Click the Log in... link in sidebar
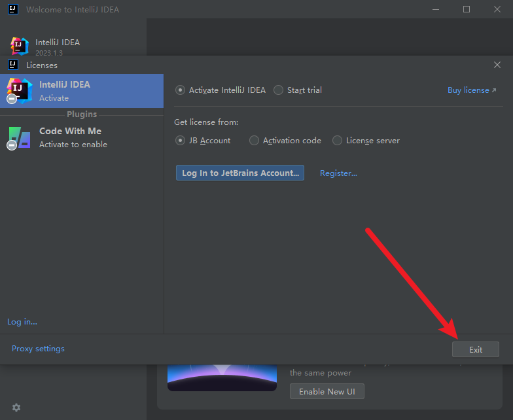The width and height of the screenshot is (513, 420). point(22,322)
